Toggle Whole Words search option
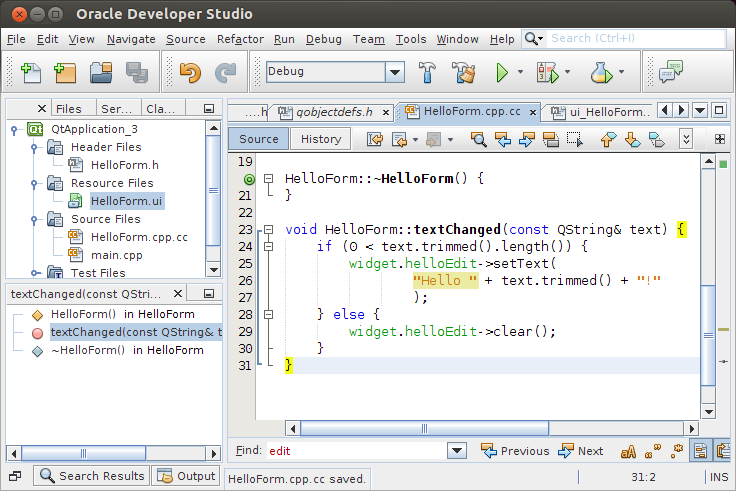The height and width of the screenshot is (491, 736). (x=655, y=451)
